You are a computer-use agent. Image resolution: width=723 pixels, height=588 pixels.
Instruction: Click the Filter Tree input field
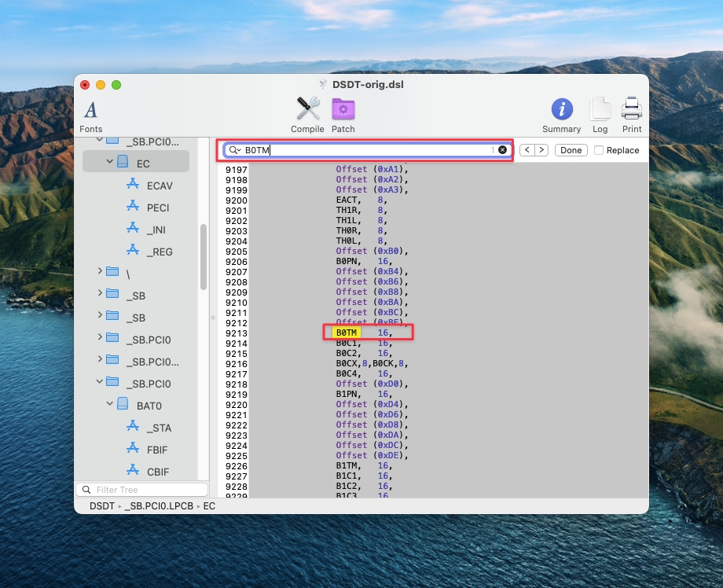pos(141,490)
